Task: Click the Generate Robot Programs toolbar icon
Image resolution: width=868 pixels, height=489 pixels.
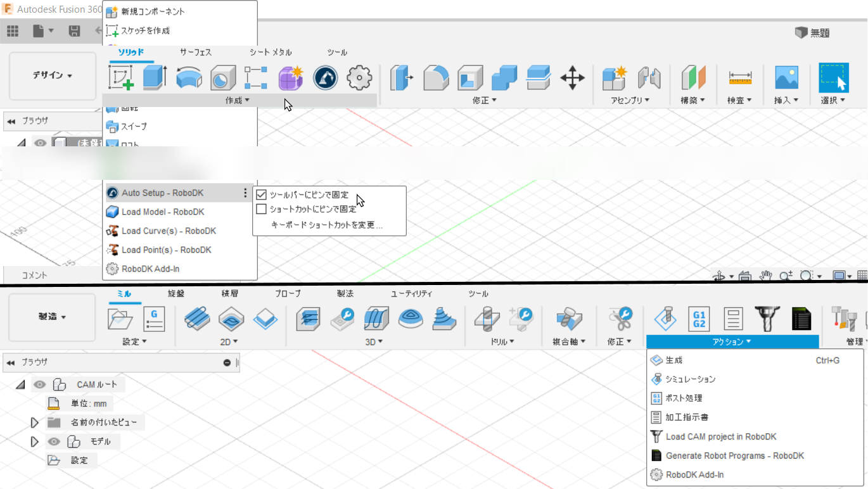Action: coord(801,319)
